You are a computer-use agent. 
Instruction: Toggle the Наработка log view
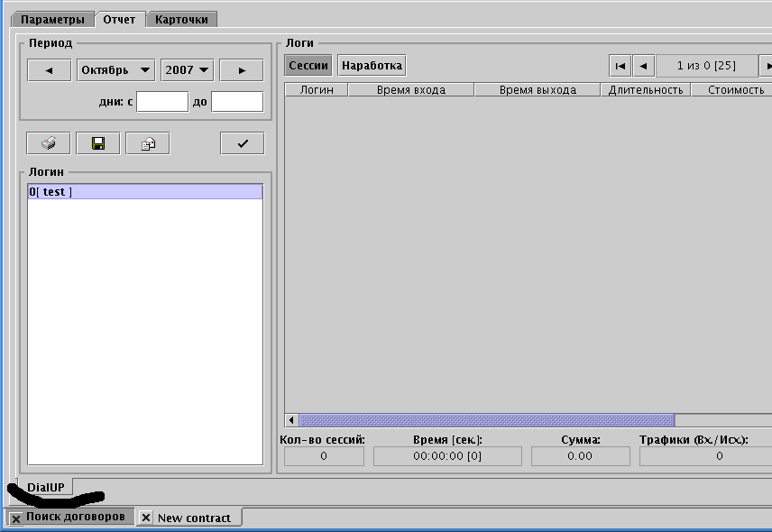(372, 66)
